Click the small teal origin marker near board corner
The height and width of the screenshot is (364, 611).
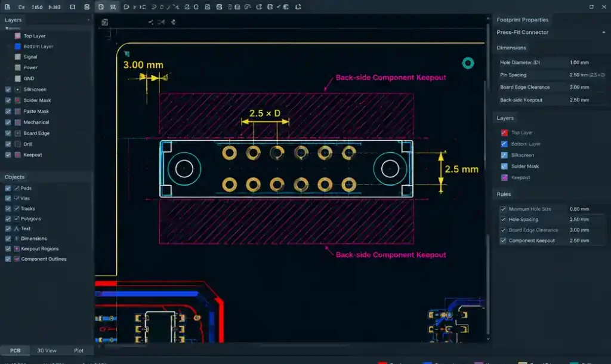point(126,54)
